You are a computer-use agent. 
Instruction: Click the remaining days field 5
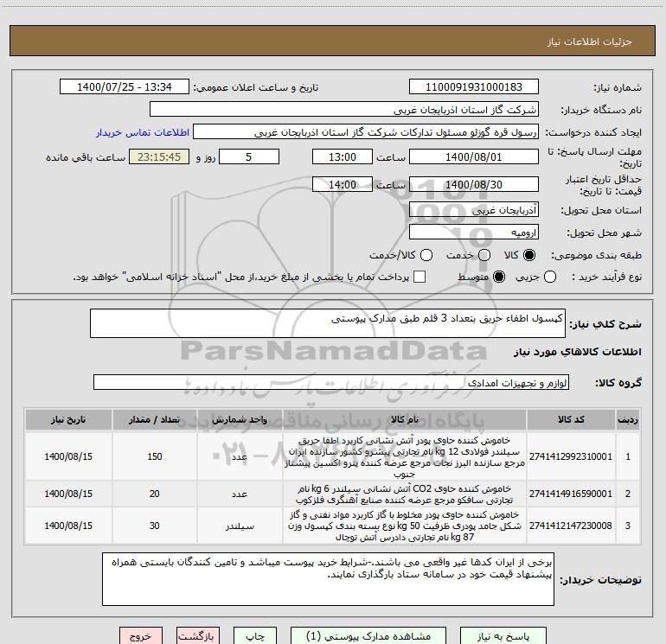249,156
